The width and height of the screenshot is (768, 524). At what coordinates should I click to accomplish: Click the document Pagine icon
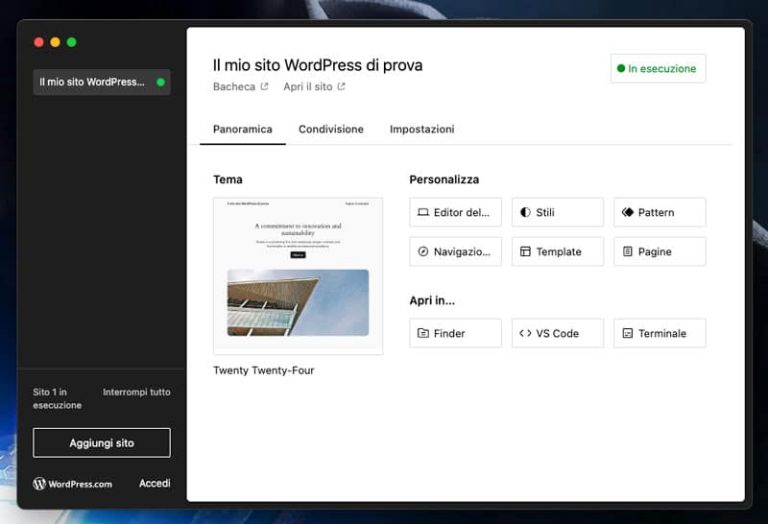627,251
